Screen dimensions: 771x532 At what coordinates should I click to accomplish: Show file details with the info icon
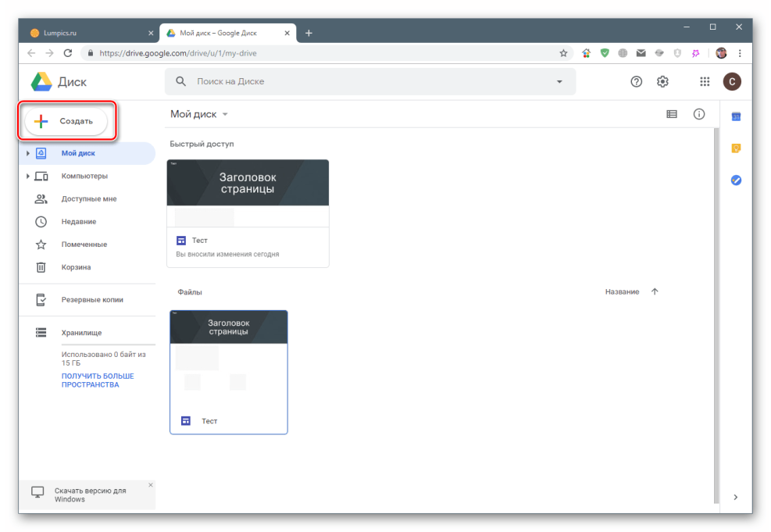tap(698, 114)
